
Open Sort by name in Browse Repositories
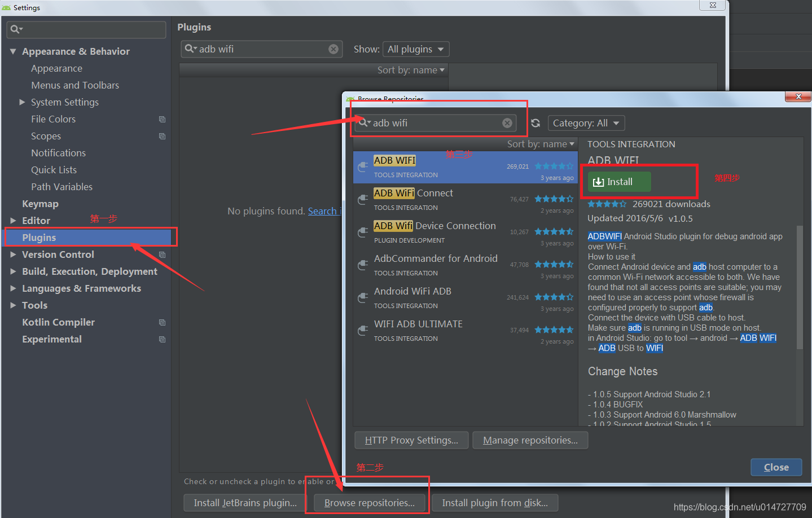[x=541, y=144]
